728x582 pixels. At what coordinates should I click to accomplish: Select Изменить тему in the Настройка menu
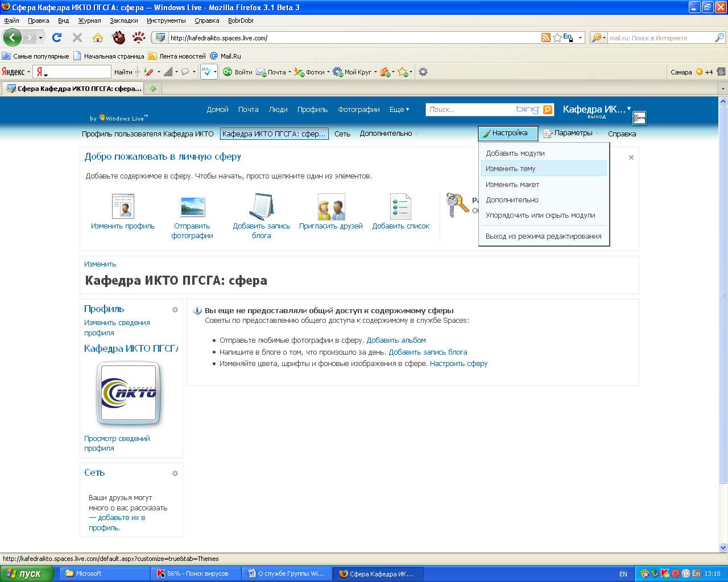point(544,168)
